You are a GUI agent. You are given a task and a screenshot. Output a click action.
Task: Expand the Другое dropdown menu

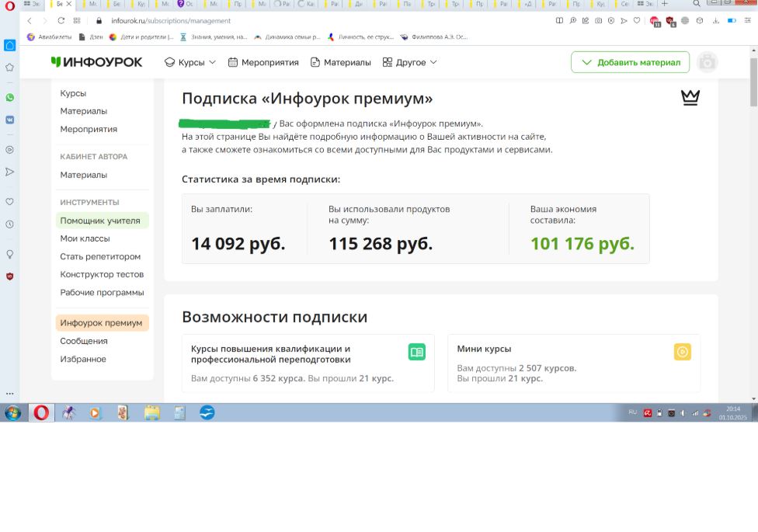click(x=410, y=62)
